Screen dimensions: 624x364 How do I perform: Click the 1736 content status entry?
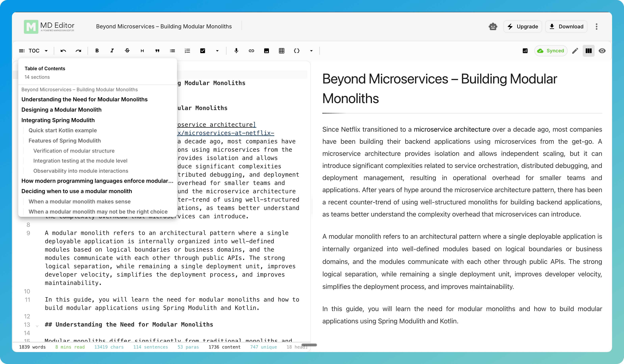[x=225, y=347]
